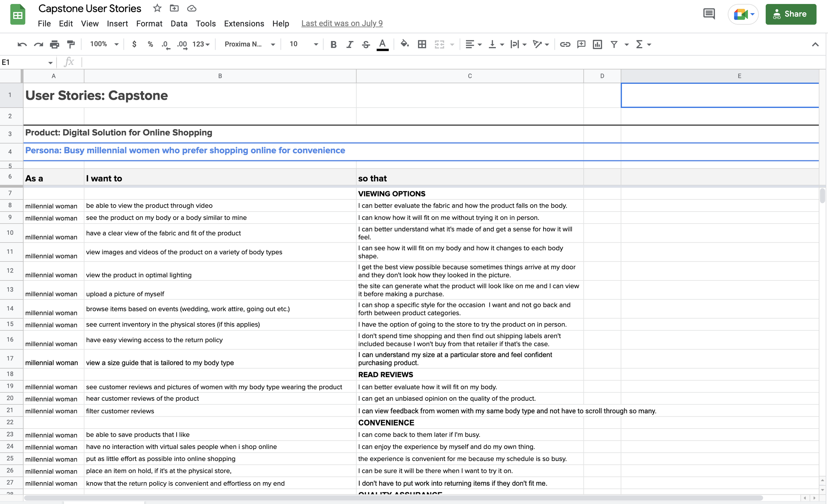The width and height of the screenshot is (828, 504).
Task: Toggle bold formatting
Action: (333, 44)
